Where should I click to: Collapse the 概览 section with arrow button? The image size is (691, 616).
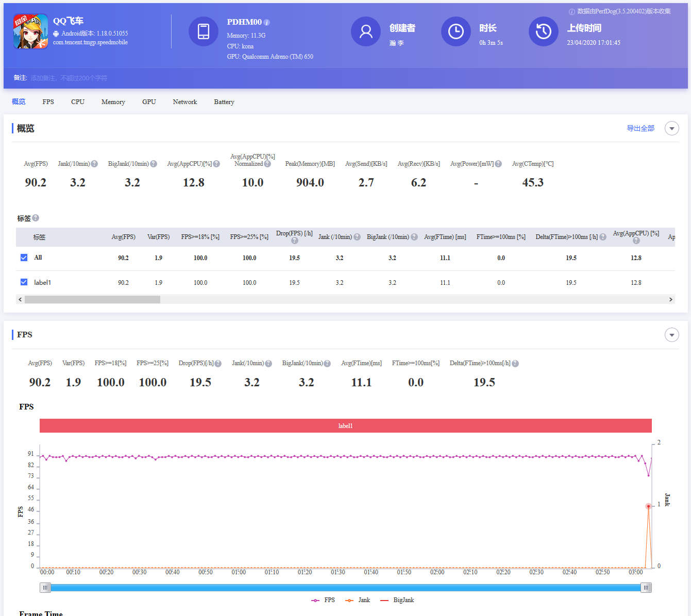tap(671, 128)
